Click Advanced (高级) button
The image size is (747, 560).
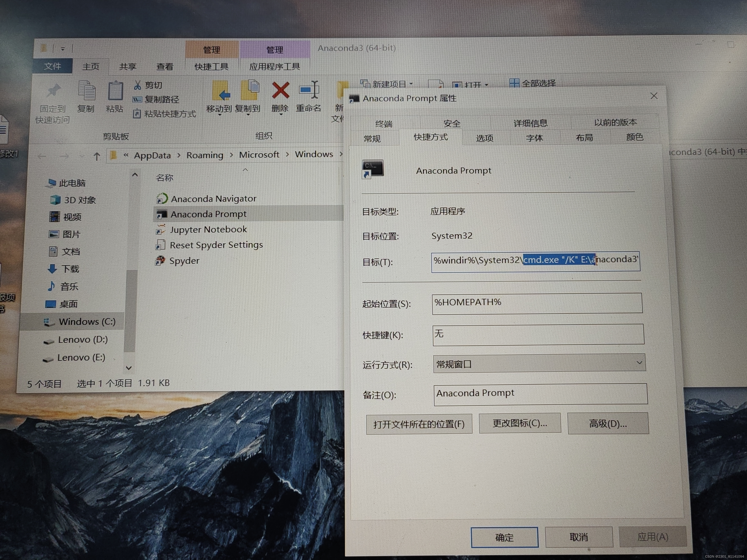tap(608, 423)
